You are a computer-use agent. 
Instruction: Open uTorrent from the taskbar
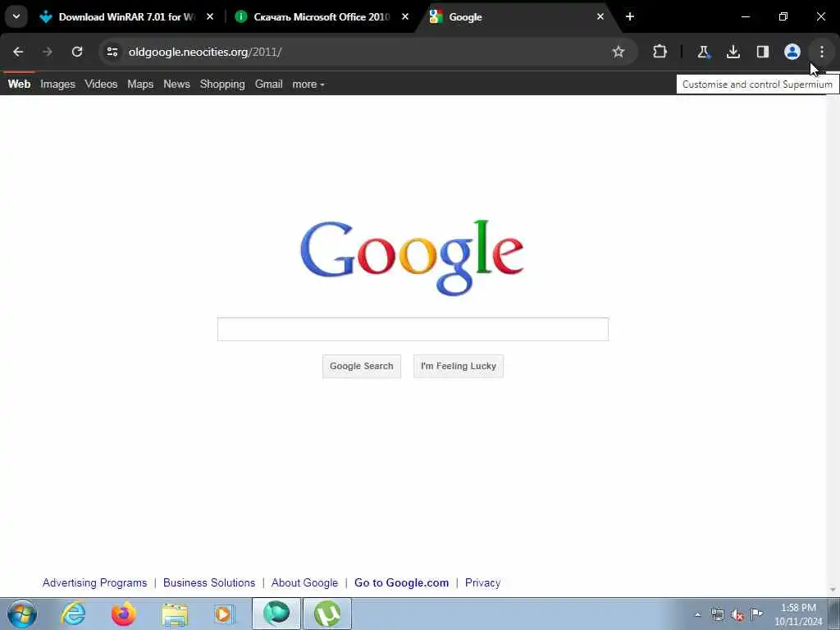pyautogui.click(x=327, y=614)
